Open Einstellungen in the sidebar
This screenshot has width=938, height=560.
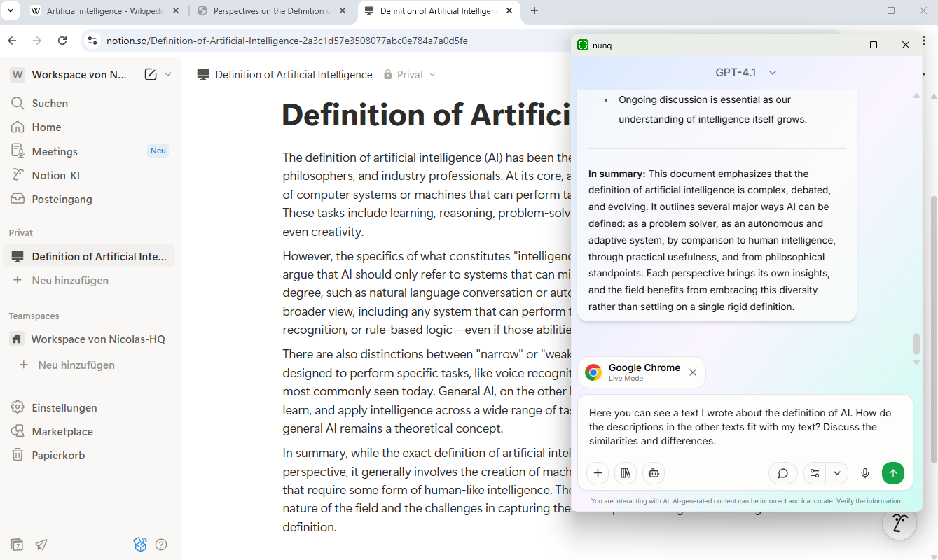64,407
